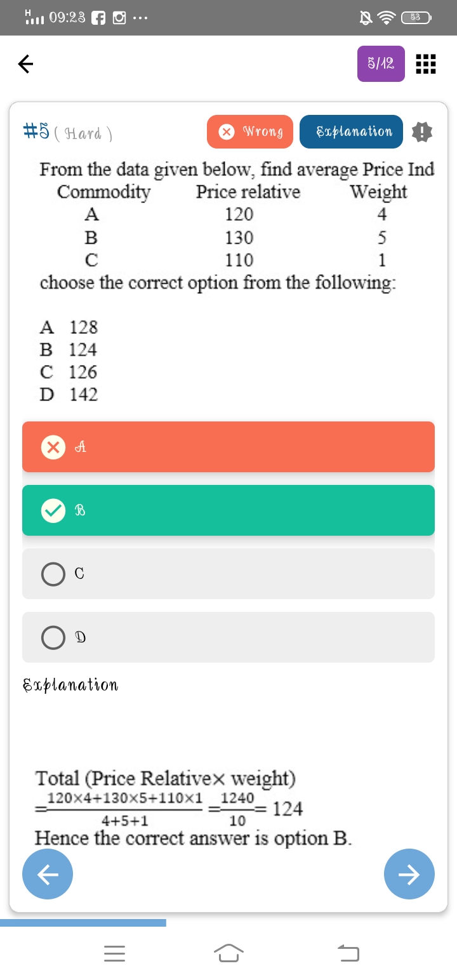The image size is (457, 980).
Task: Tap the quiz progress bar
Action: 83,923
